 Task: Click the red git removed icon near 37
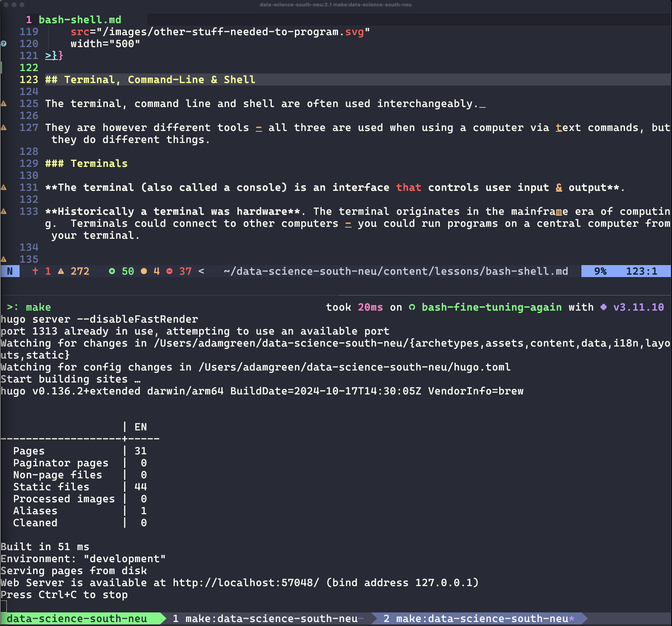(169, 271)
